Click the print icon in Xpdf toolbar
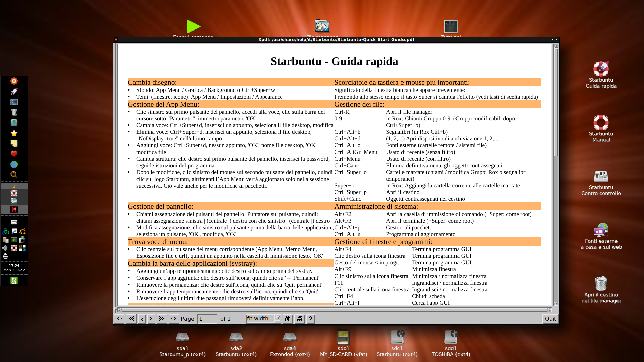Image resolution: width=644 pixels, height=362 pixels. click(300, 319)
